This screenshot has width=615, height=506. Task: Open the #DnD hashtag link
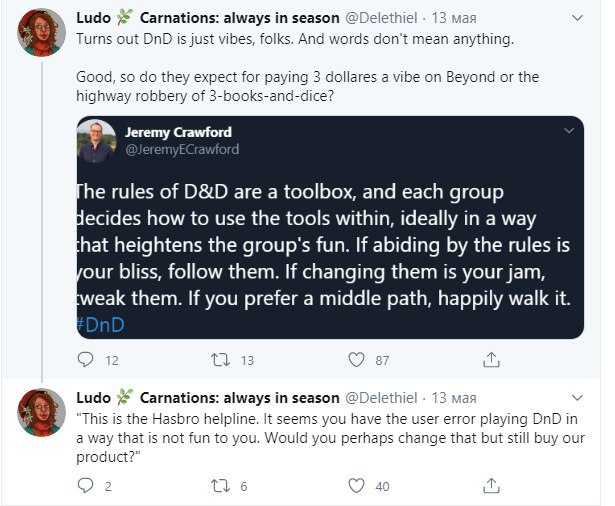100,325
